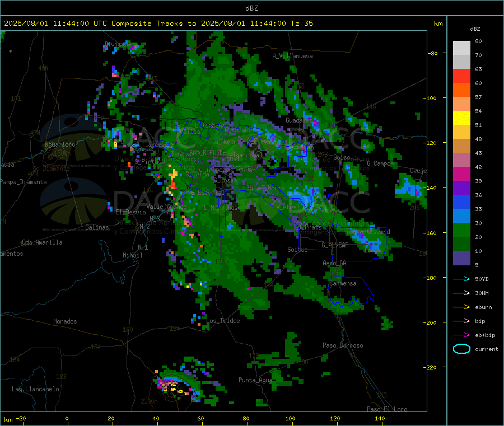Pick the light gray 70-80 dBZ swatch
The width and height of the screenshot is (504, 426).
pos(461,48)
